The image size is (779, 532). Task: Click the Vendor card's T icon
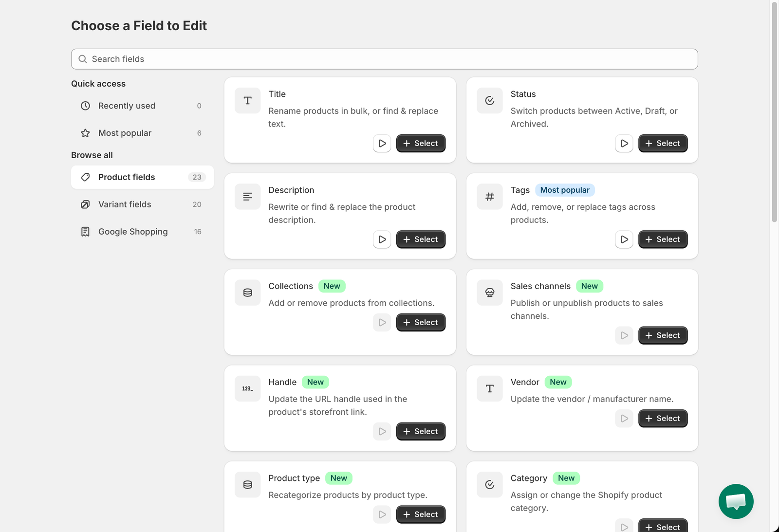pyautogui.click(x=490, y=388)
